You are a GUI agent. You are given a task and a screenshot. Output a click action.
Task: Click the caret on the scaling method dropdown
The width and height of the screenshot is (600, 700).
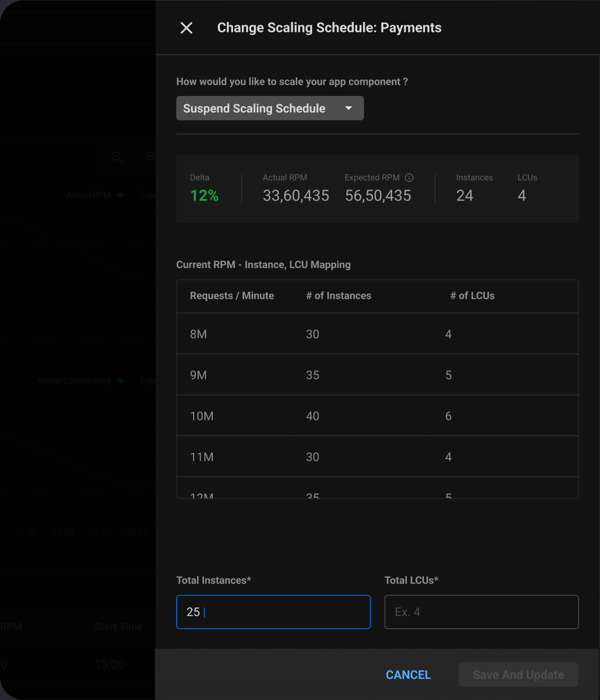tap(348, 108)
